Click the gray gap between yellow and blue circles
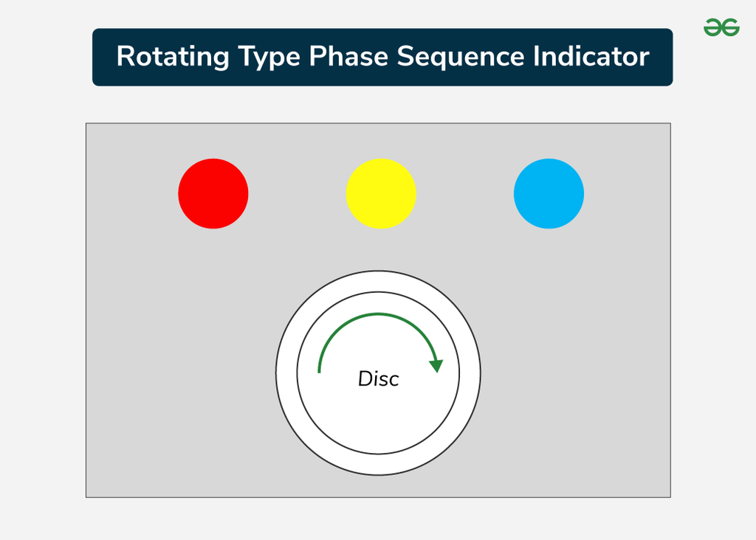The width and height of the screenshot is (756, 540). pos(465,193)
